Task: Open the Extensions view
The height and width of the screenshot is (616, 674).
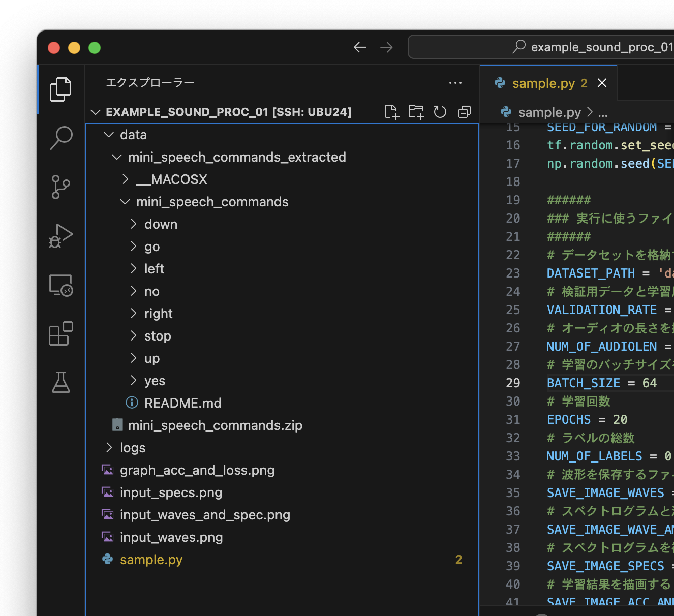Action: pos(61,333)
